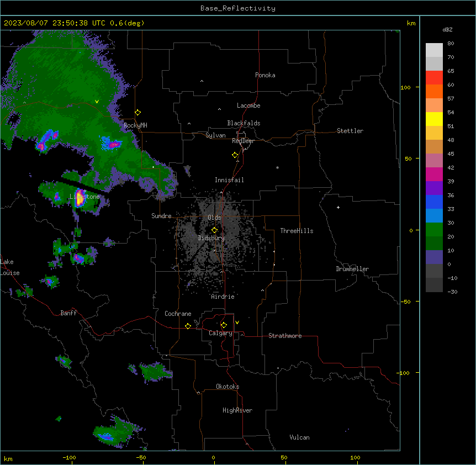This screenshot has height=465, width=476.
Task: Click the Lacombe city label
Action: pyautogui.click(x=248, y=105)
